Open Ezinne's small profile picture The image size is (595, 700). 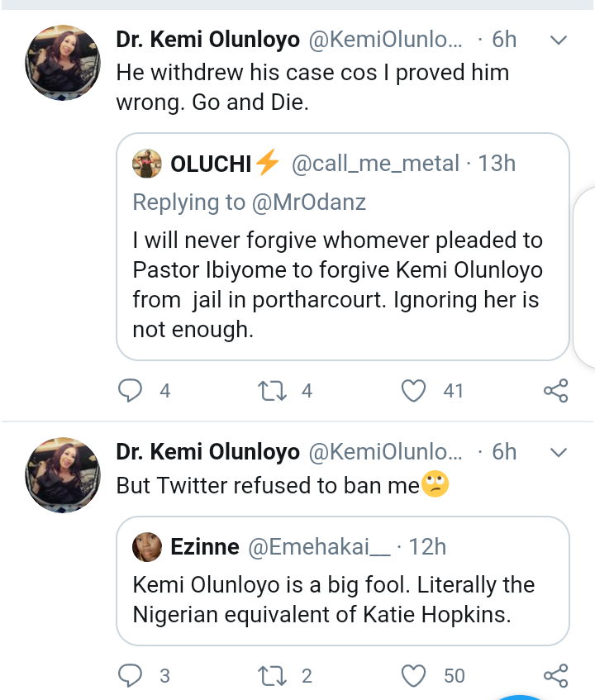coord(146,546)
